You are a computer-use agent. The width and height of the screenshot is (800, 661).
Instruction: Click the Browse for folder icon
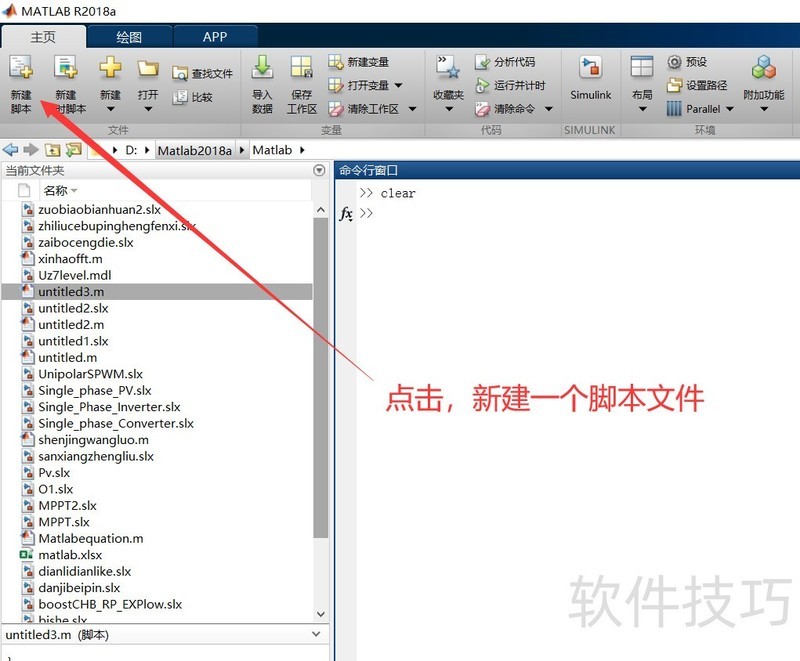coord(73,149)
